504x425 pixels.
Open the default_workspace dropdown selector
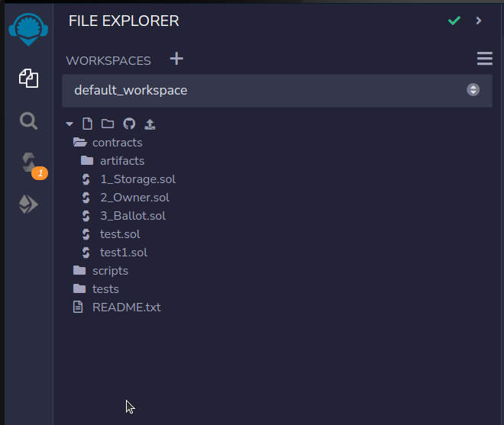click(277, 90)
